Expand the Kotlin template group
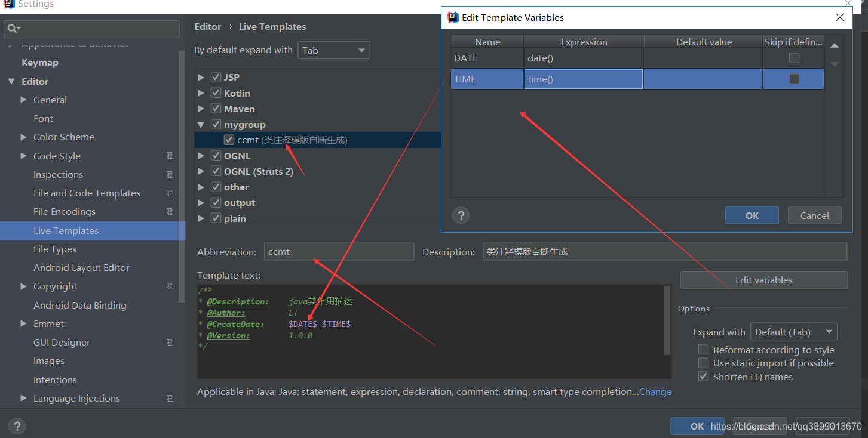Viewport: 868px width, 438px height. pos(201,93)
